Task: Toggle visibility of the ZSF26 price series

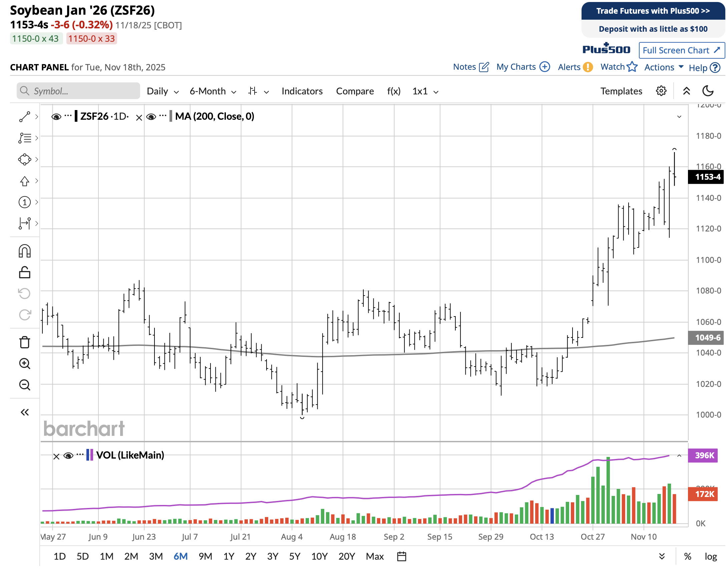Action: tap(56, 117)
